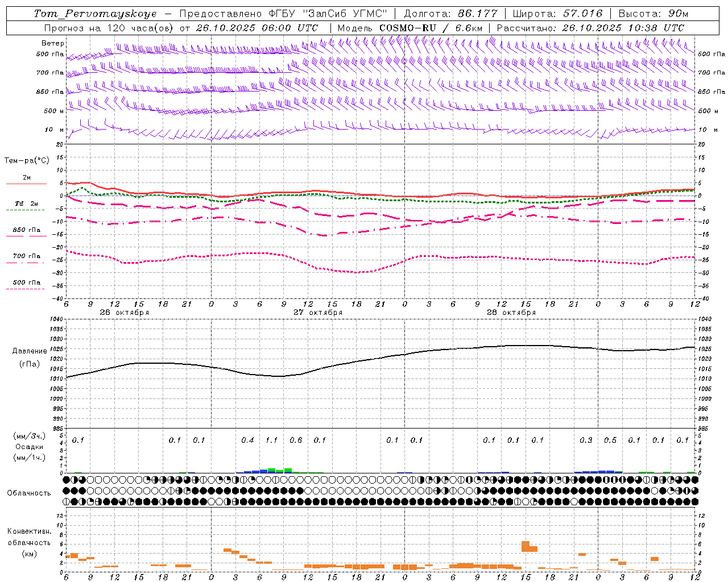Image resolution: width=728 pixels, height=582 pixels.
Task: Click the pink dotted legend line under 500 гПа
Action: click(25, 289)
